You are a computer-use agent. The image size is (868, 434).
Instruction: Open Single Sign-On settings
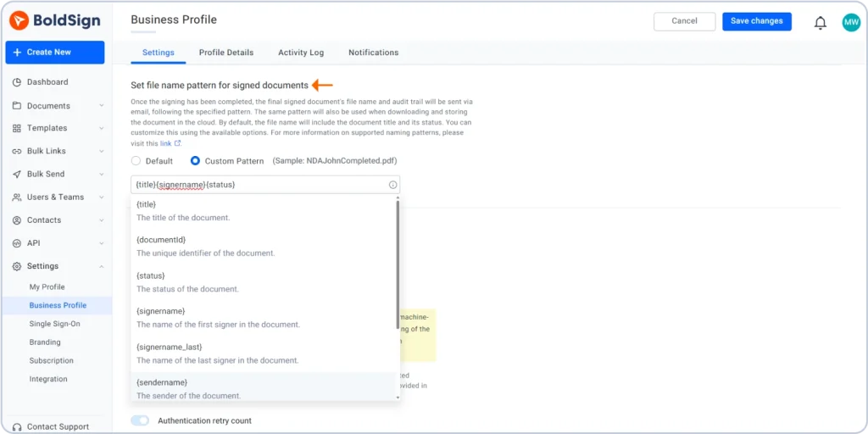[55, 324]
